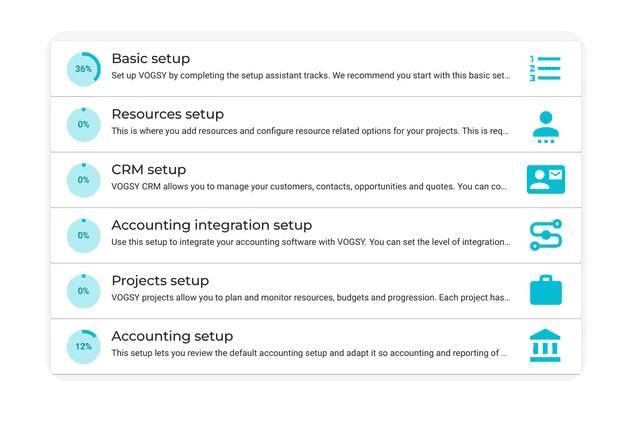Click the Accounting setup bank building icon
This screenshot has height=422, width=630.
tap(545, 345)
